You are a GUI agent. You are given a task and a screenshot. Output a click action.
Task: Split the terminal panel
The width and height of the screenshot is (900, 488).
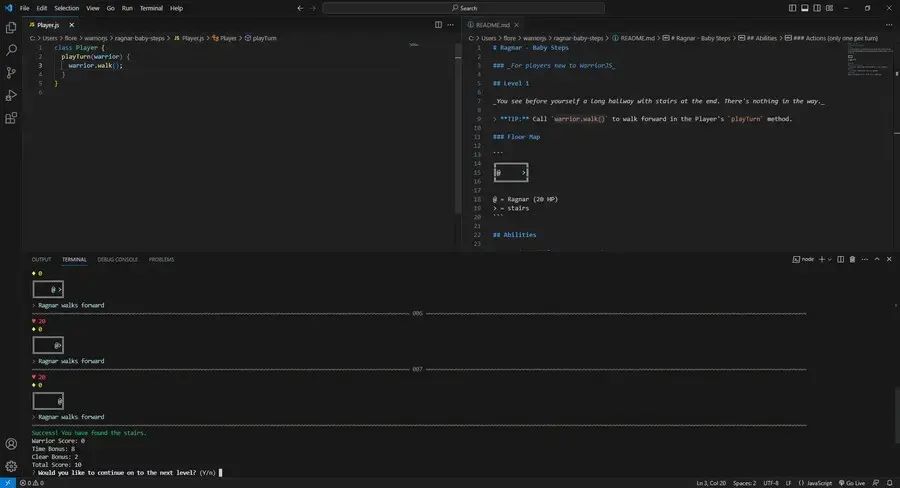840,260
